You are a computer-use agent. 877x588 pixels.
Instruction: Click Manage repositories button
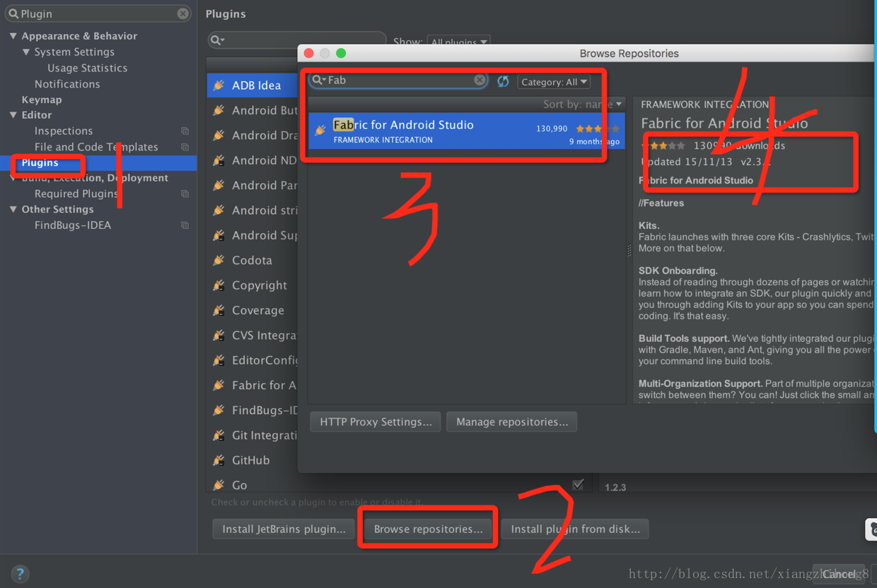512,422
